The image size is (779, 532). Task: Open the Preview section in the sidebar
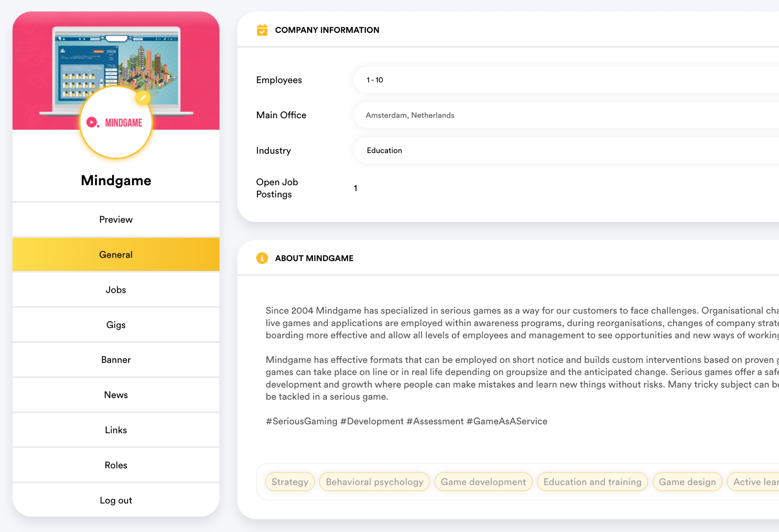tap(116, 219)
